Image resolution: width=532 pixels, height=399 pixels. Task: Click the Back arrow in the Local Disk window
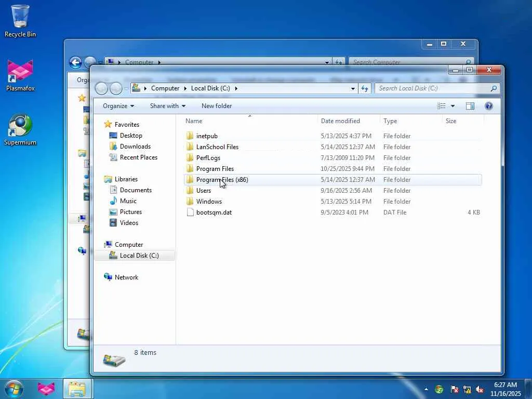click(101, 88)
